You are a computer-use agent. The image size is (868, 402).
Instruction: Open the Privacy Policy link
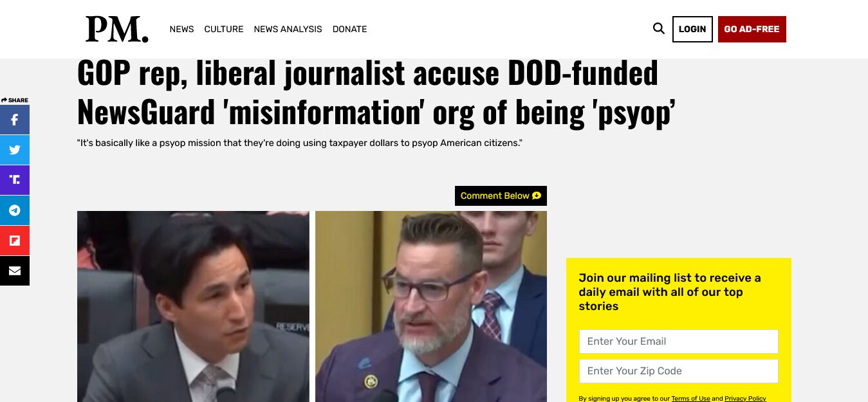click(745, 399)
